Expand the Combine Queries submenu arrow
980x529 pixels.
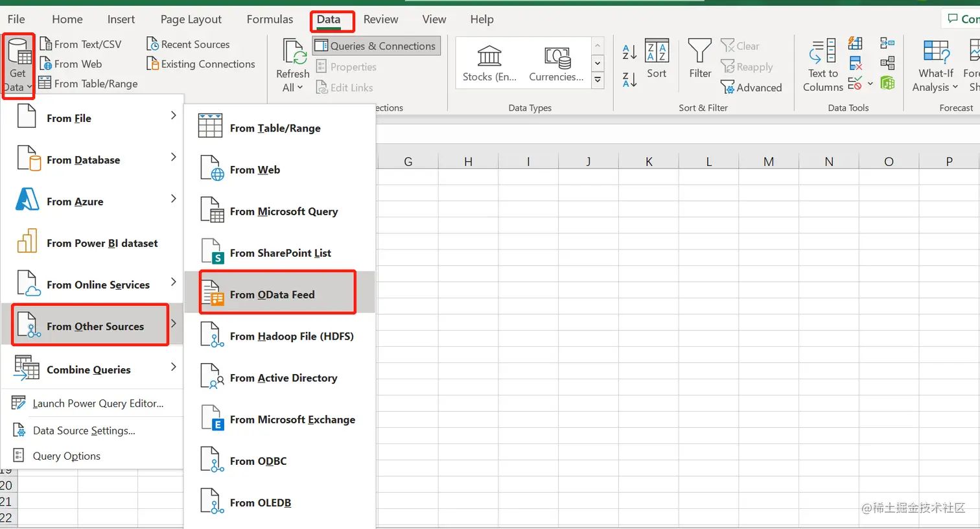[173, 367]
